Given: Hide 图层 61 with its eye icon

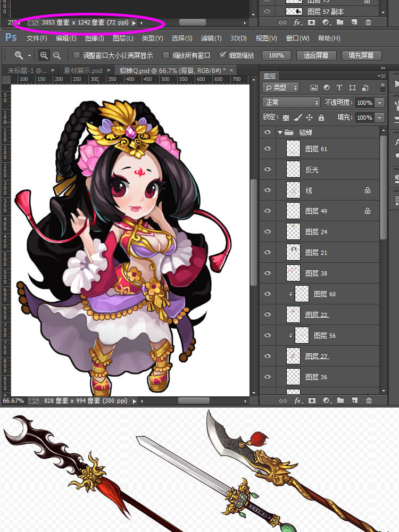Looking at the screenshot, I should (x=268, y=148).
